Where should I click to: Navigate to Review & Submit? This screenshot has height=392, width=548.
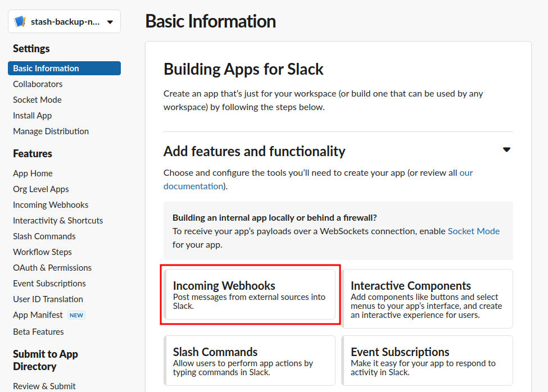tap(44, 386)
